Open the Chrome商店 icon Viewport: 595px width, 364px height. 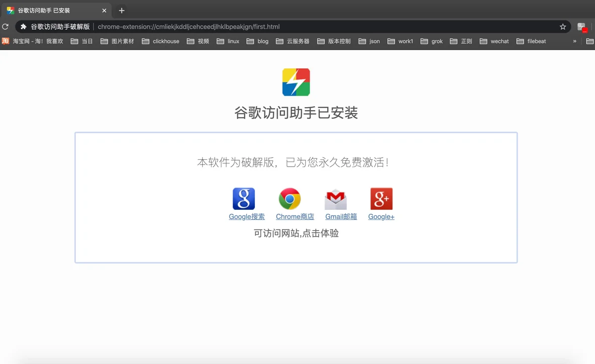point(290,199)
